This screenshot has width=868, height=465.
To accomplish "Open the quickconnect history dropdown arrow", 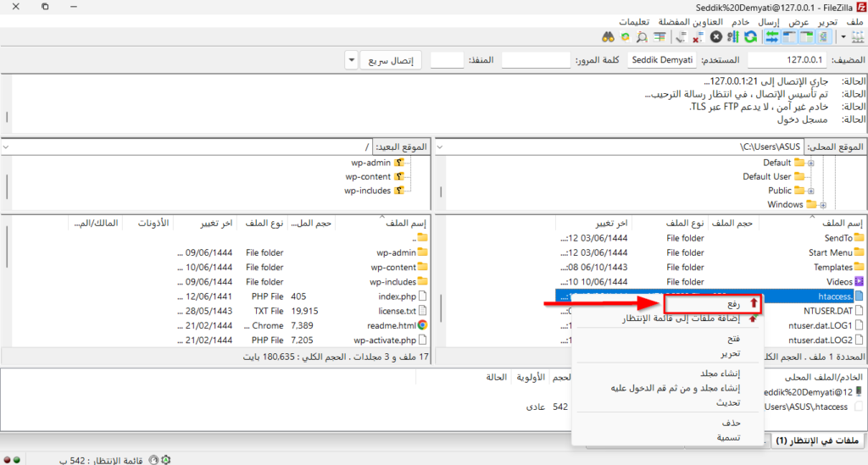I will [352, 61].
